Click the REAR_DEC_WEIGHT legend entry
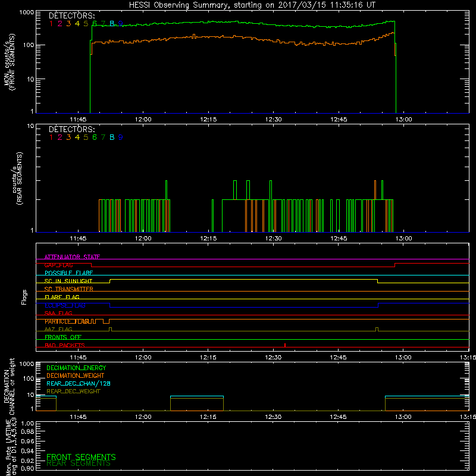The height and width of the screenshot is (476, 476). point(73,392)
